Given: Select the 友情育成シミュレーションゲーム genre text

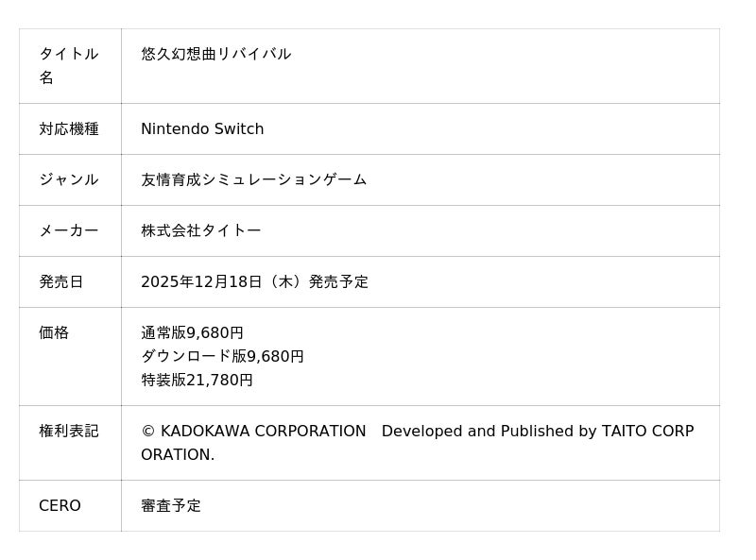Looking at the screenshot, I should coord(253,179).
